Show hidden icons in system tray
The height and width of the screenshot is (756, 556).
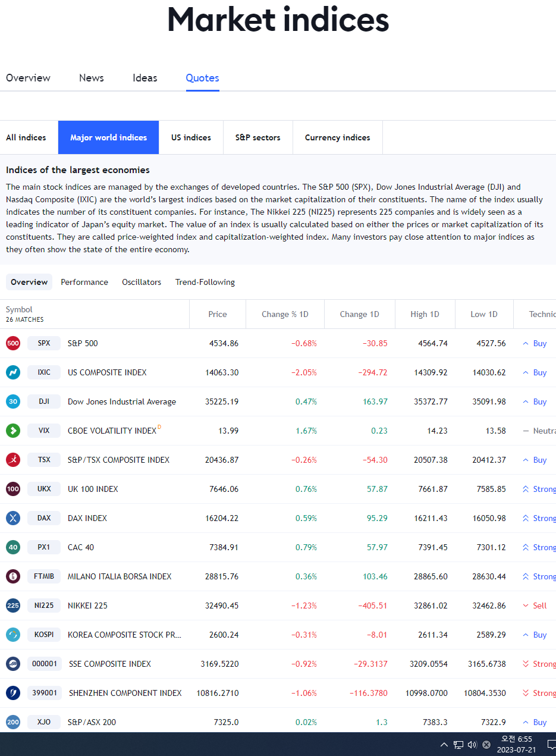444,745
